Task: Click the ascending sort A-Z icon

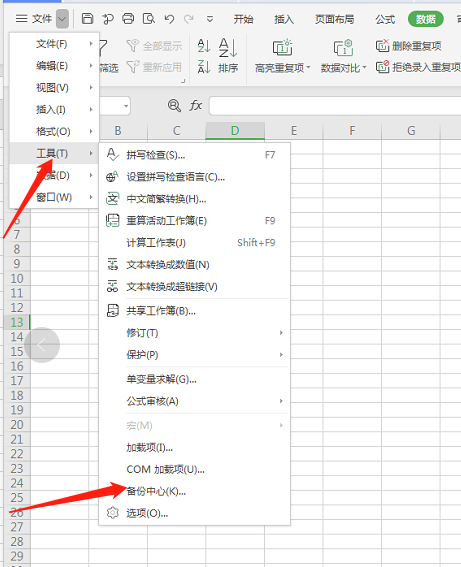Action: pyautogui.click(x=204, y=46)
